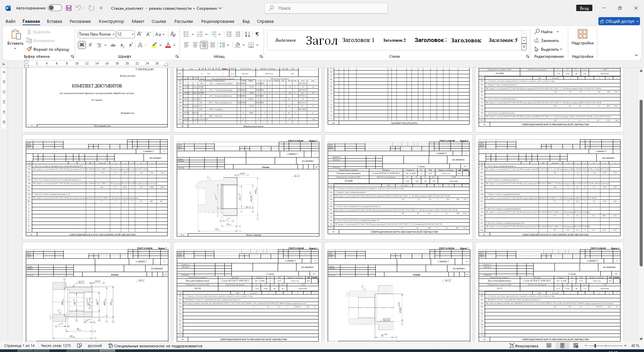Toggle Focus mode (Фокусировка)
This screenshot has width=644, height=352.
tap(524, 346)
